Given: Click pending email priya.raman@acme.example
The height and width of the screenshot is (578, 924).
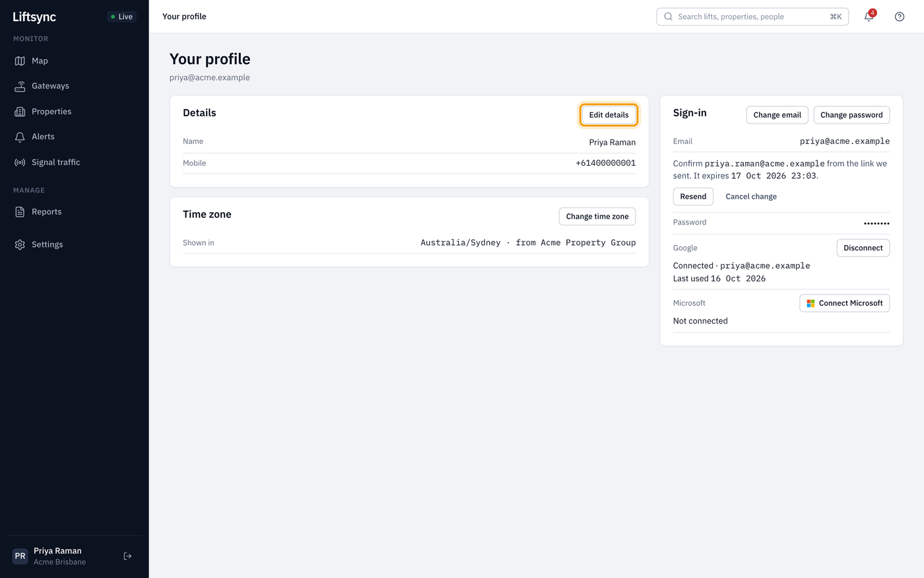Looking at the screenshot, I should coord(765,164).
